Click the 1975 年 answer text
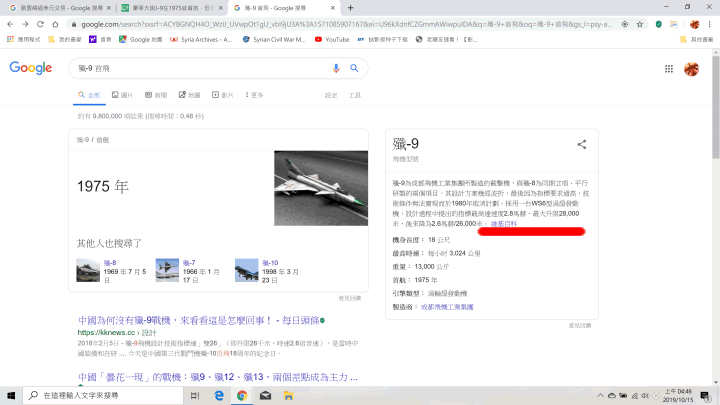 [103, 186]
